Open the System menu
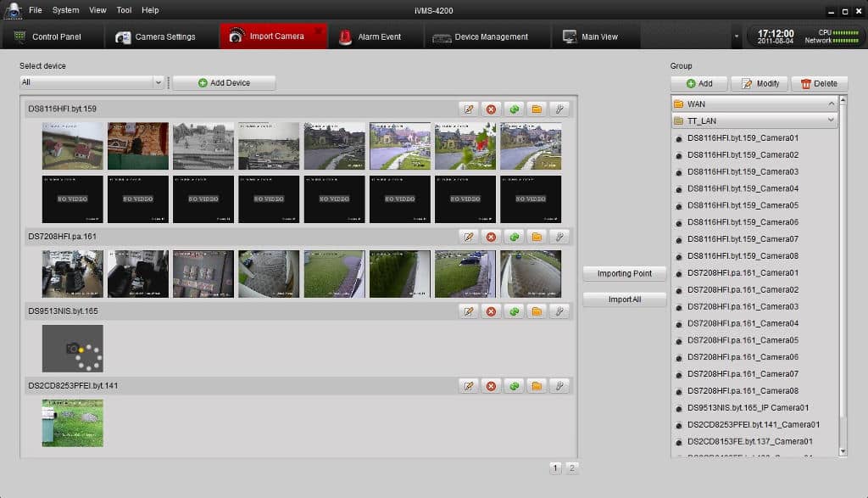The height and width of the screenshot is (498, 868). 65,10
